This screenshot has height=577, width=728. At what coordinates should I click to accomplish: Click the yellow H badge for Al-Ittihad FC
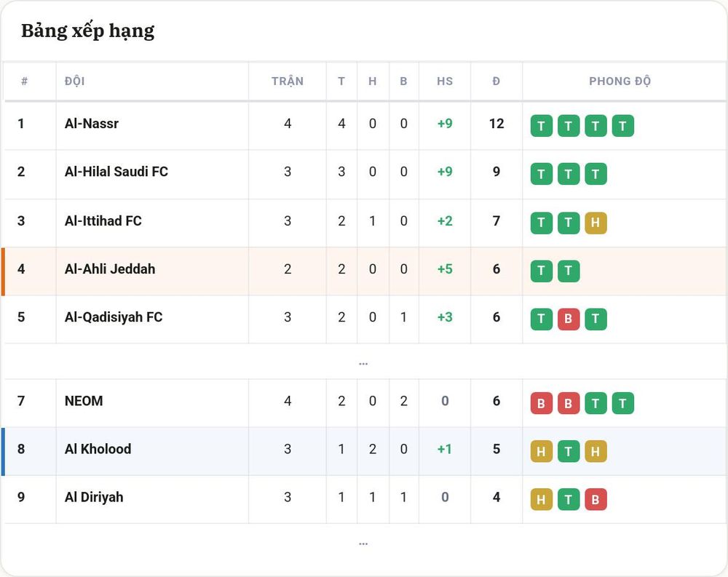pos(596,223)
